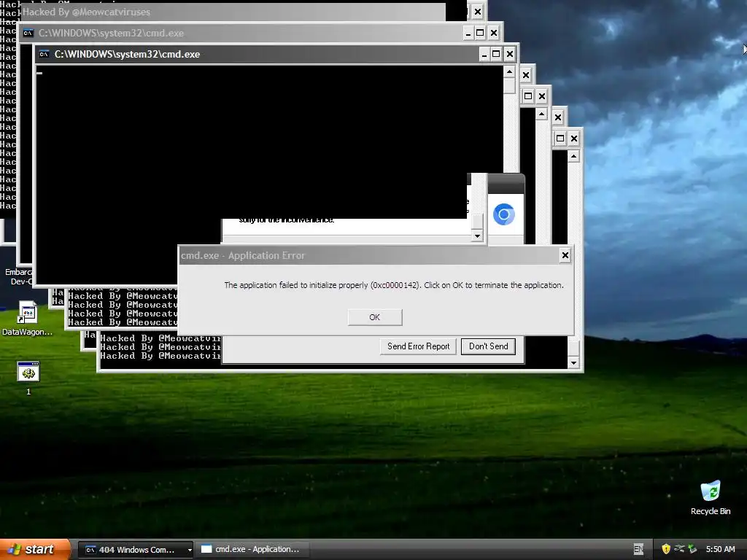Viewport: 747px width, 560px height.
Task: Open the EN language bar indicator
Action: 638,549
